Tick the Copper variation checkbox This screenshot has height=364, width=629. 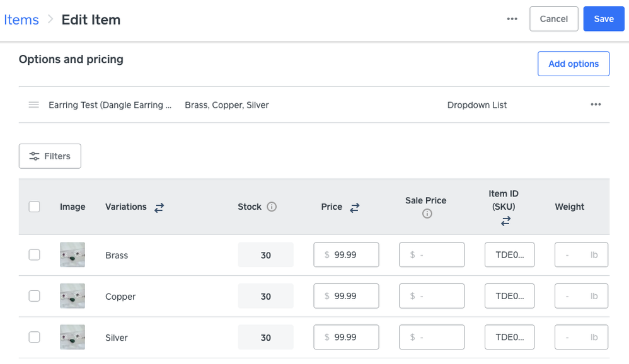pos(35,296)
